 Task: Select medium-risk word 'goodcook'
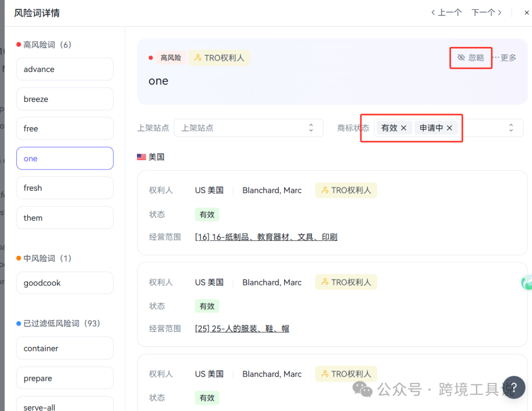point(65,283)
